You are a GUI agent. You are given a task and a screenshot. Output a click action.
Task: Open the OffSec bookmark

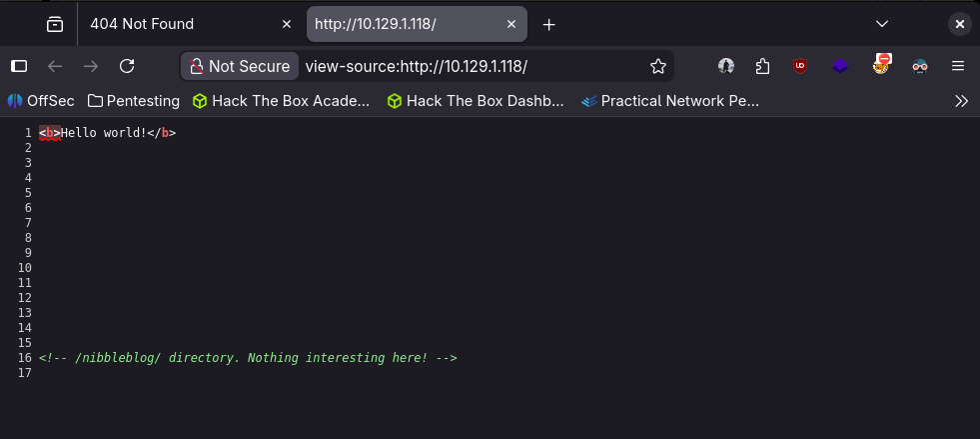[x=41, y=100]
